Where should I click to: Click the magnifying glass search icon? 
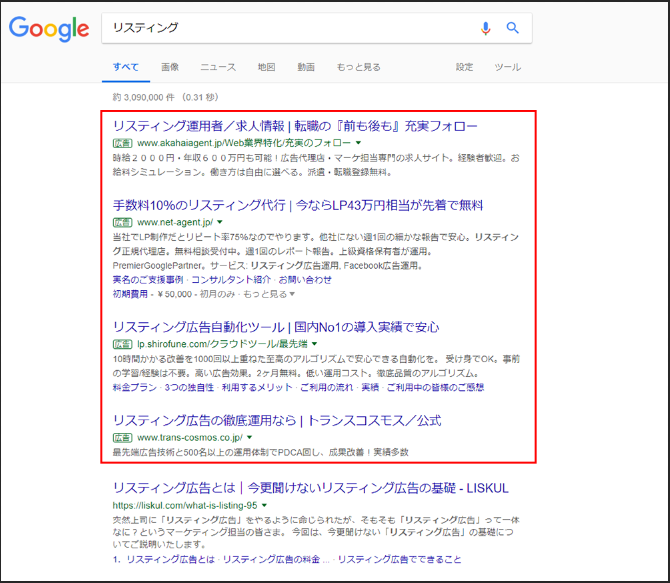tap(512, 28)
